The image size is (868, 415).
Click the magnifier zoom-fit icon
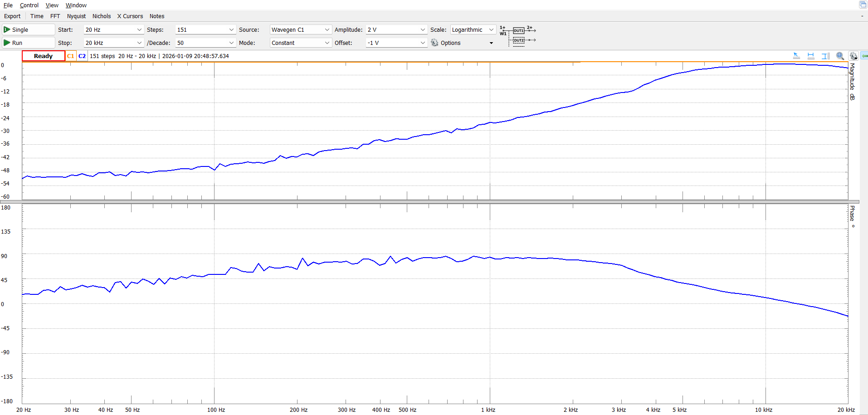pyautogui.click(x=840, y=56)
